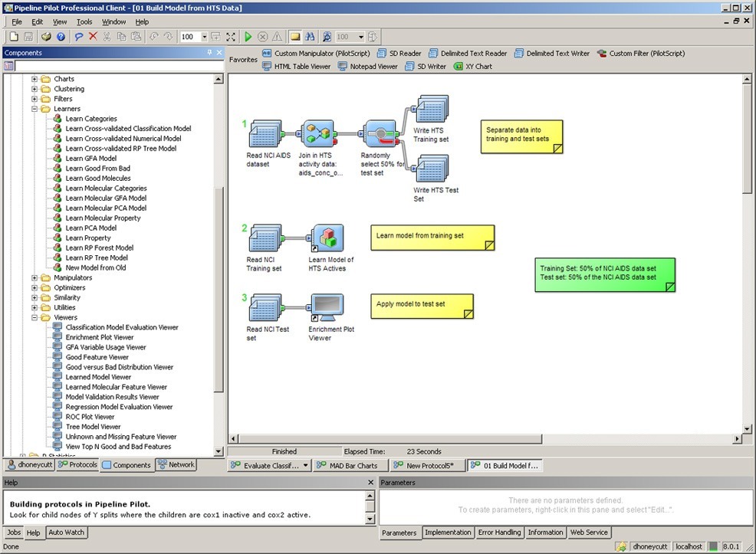Select ROC Plot Viewer in the tree
The image size is (756, 554).
[x=90, y=417]
